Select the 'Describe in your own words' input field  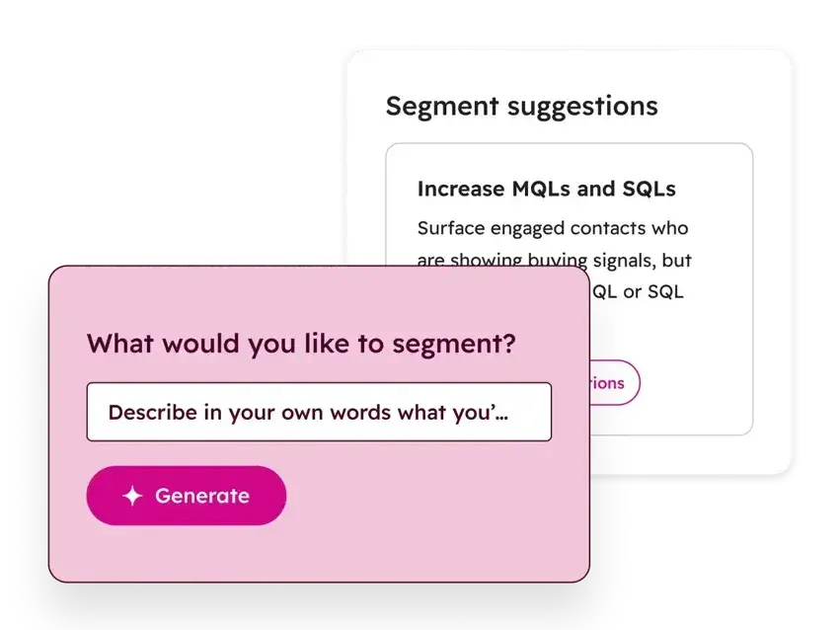pos(319,412)
